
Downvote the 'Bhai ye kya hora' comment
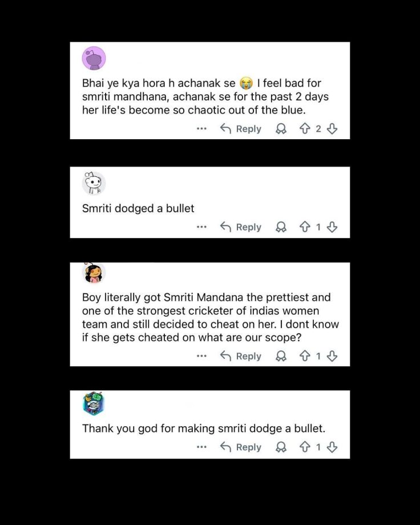click(332, 129)
